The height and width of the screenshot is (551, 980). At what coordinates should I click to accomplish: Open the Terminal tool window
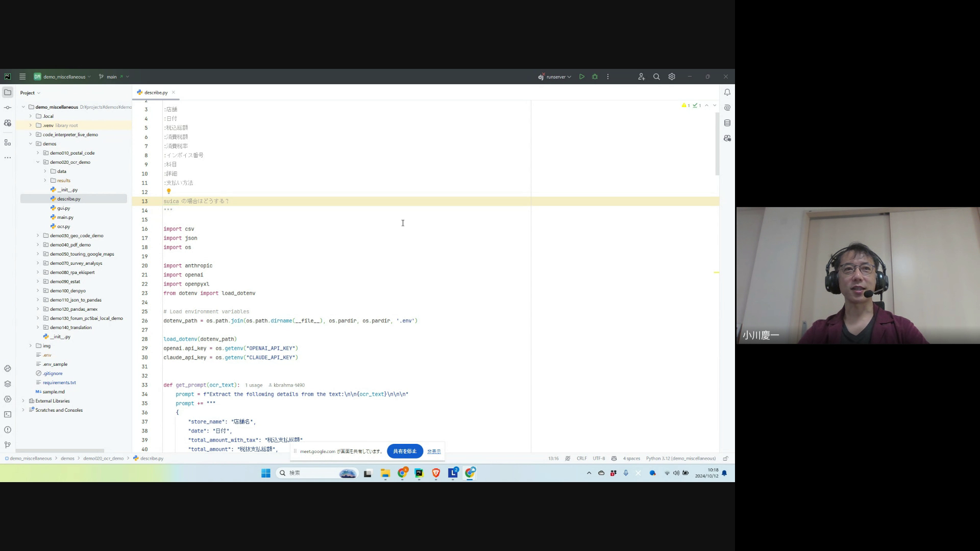(x=8, y=414)
